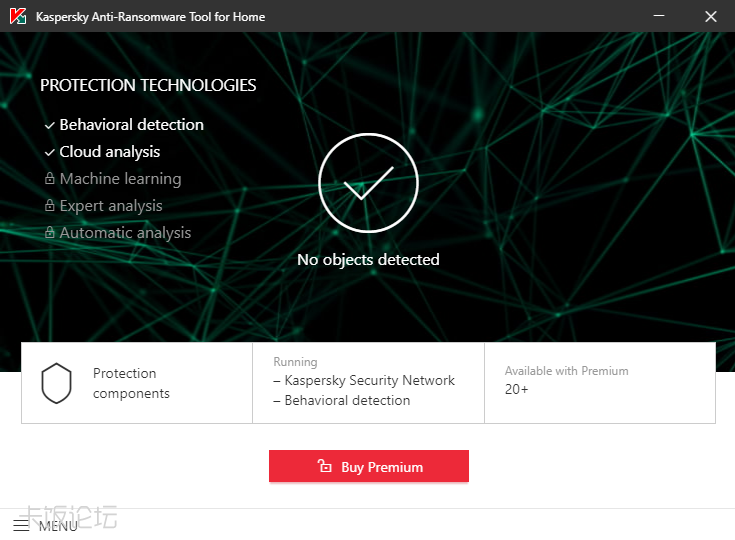The height and width of the screenshot is (540, 735).
Task: Click the lock icon beside Machine learning
Action: 49,179
